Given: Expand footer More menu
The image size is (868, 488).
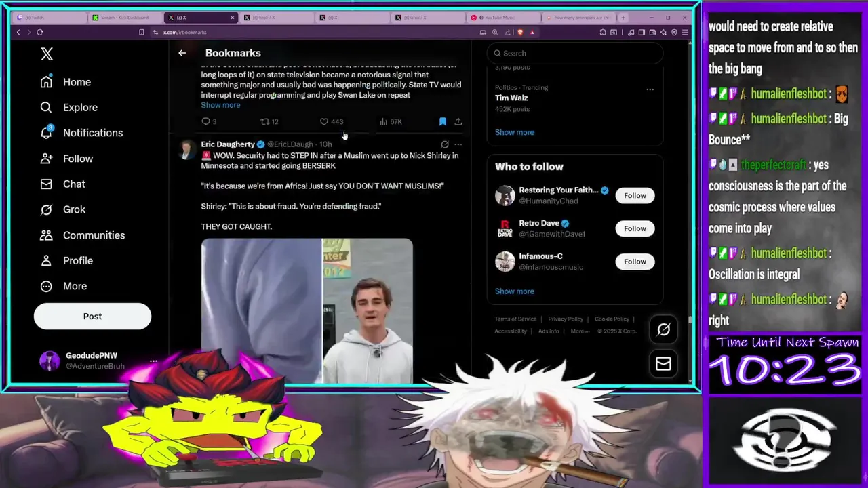Looking at the screenshot, I should pos(580,331).
